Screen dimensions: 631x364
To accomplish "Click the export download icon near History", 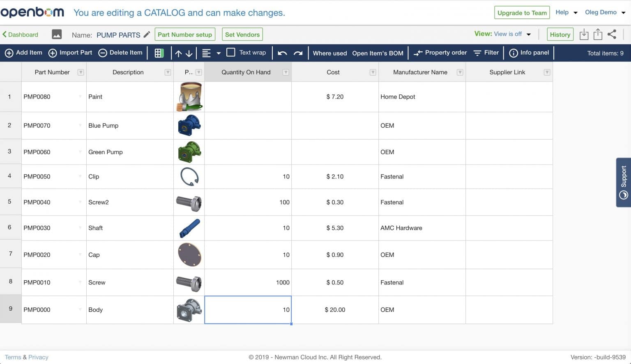I will coord(584,34).
